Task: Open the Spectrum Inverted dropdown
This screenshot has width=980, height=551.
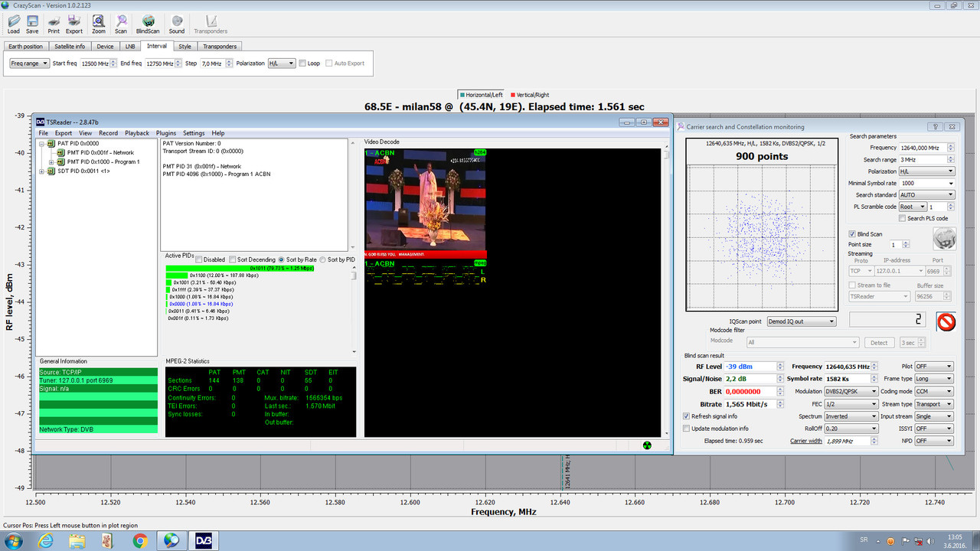Action: pyautogui.click(x=851, y=416)
